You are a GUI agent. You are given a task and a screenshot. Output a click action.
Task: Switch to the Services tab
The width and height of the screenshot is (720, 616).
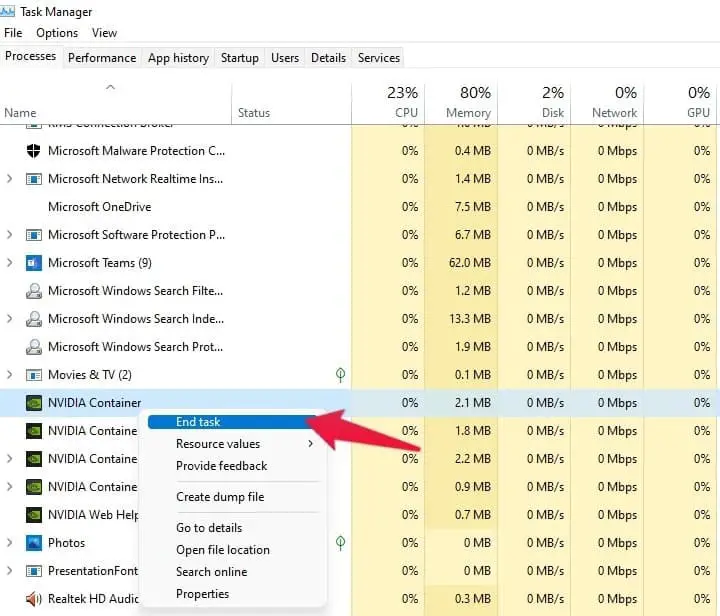pos(379,58)
